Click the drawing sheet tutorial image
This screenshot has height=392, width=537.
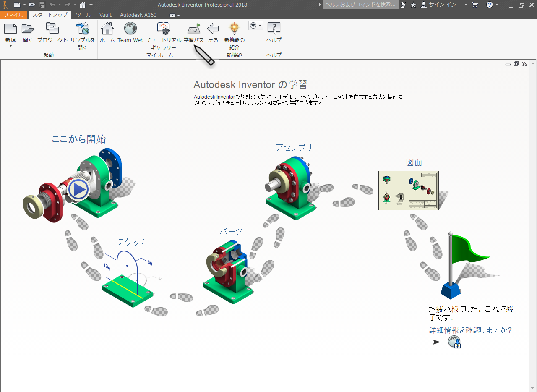(x=409, y=191)
